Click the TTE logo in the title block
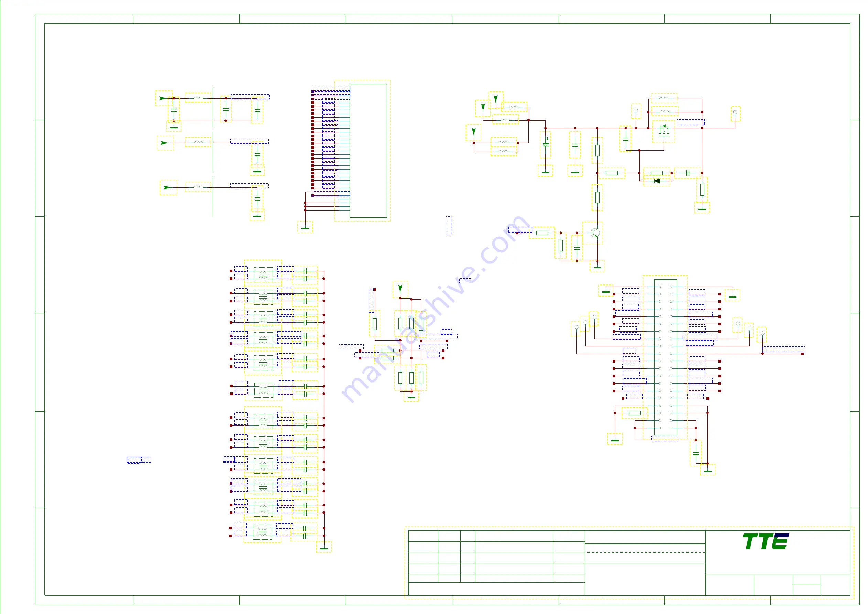This screenshot has width=868, height=614. point(765,541)
